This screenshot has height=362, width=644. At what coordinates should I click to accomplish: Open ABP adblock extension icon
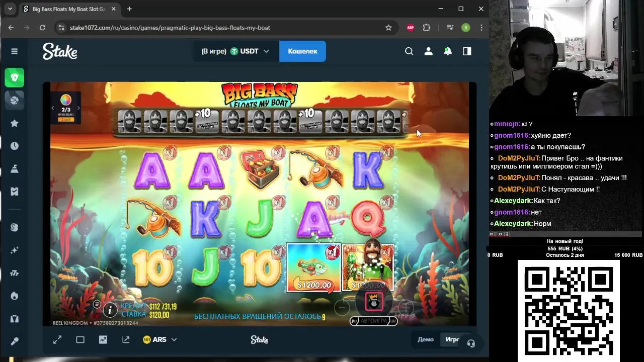click(411, 28)
